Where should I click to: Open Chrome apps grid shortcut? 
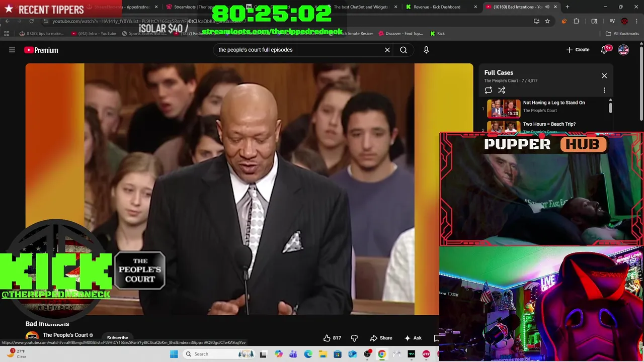tap(7, 33)
